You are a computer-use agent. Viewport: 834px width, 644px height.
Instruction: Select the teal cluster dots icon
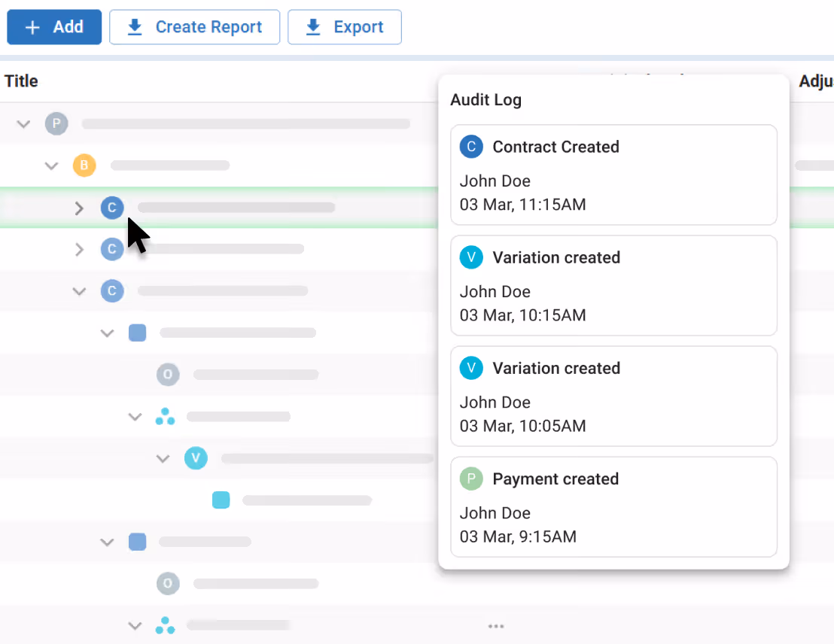pos(165,416)
